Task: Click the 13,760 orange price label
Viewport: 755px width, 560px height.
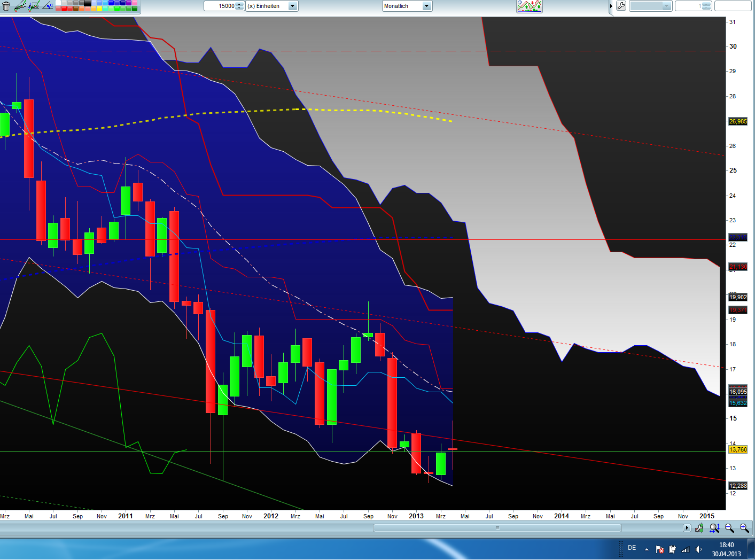Action: point(738,449)
